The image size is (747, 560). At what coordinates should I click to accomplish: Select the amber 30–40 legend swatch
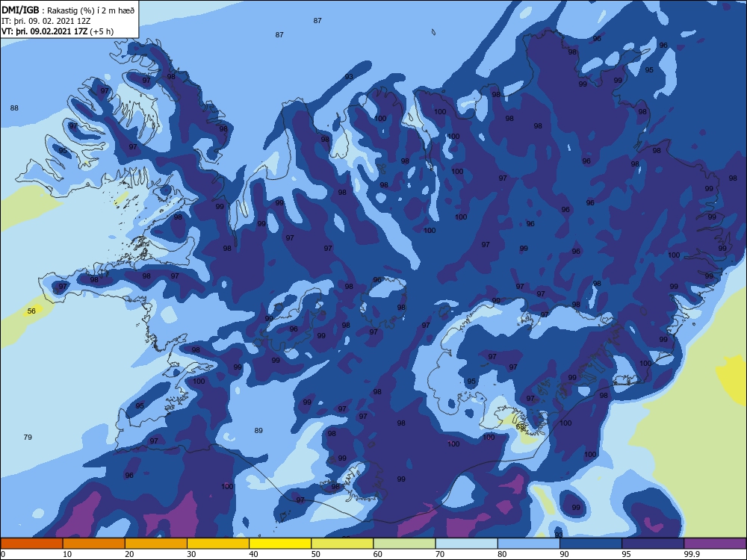point(218,544)
